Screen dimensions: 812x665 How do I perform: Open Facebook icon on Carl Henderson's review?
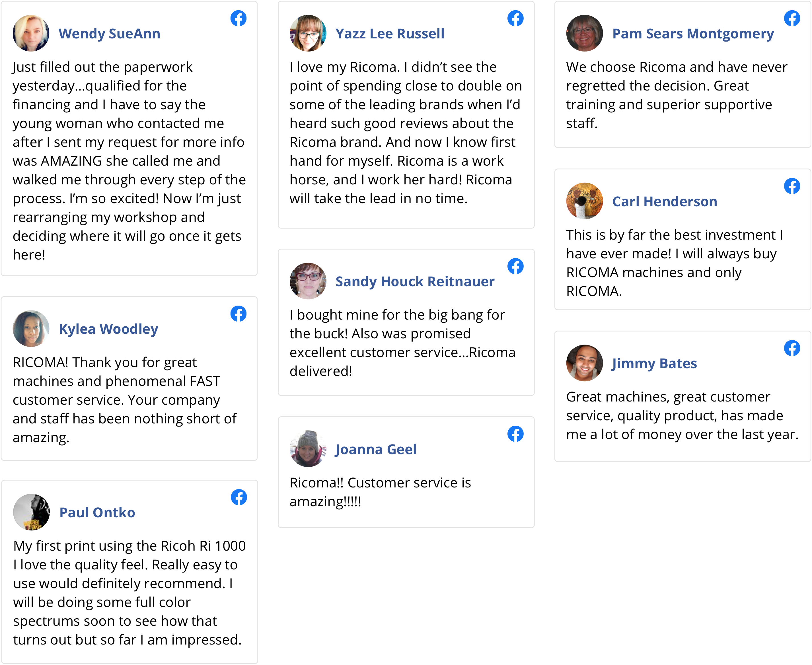point(792,186)
